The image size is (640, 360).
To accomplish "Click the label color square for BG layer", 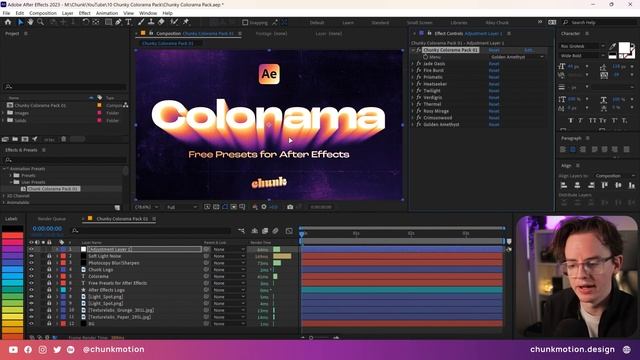I will 63,324.
